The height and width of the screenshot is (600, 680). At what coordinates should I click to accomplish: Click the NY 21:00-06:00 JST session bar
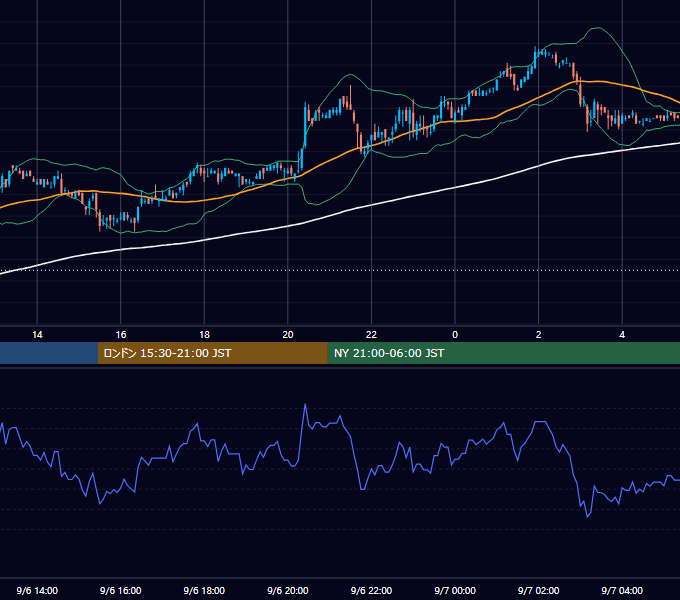[x=503, y=353]
